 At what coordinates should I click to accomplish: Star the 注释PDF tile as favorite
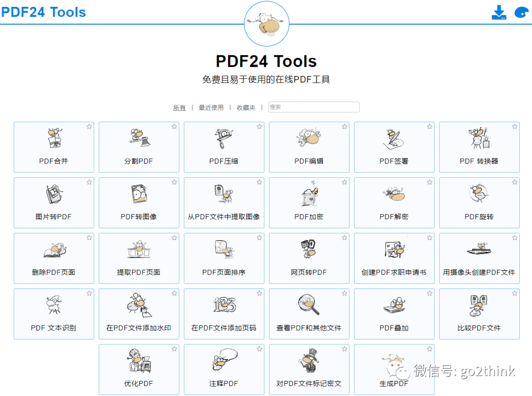(x=260, y=349)
